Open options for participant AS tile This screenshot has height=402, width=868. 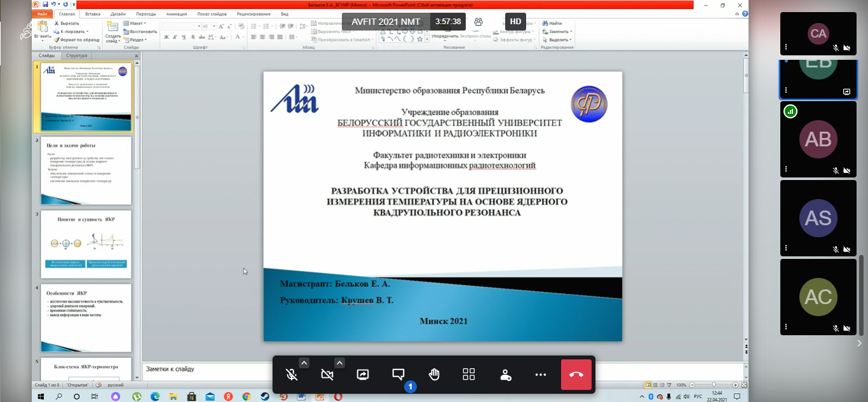(x=786, y=249)
